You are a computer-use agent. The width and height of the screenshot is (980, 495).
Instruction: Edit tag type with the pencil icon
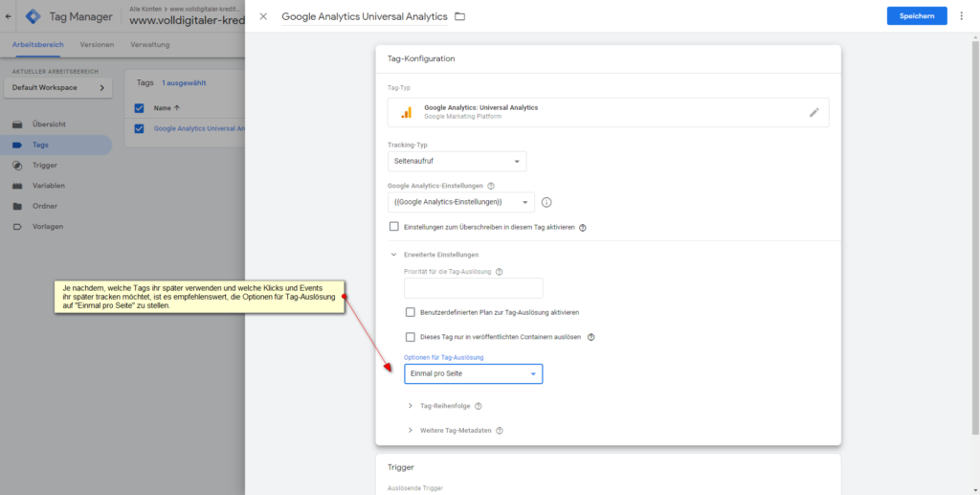(x=813, y=113)
